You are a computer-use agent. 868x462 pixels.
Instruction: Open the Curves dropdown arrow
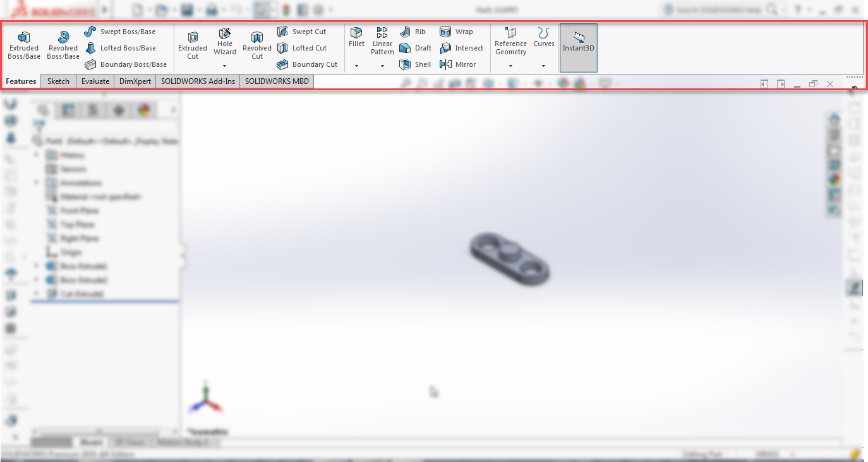(x=543, y=65)
